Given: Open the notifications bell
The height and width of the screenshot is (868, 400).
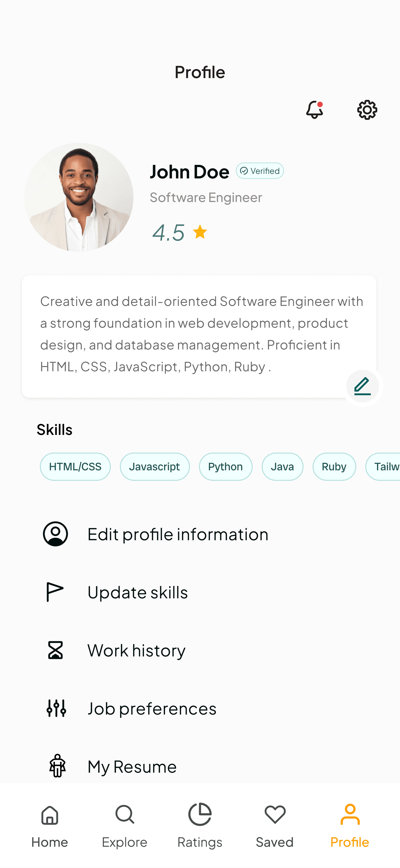Looking at the screenshot, I should tap(314, 109).
